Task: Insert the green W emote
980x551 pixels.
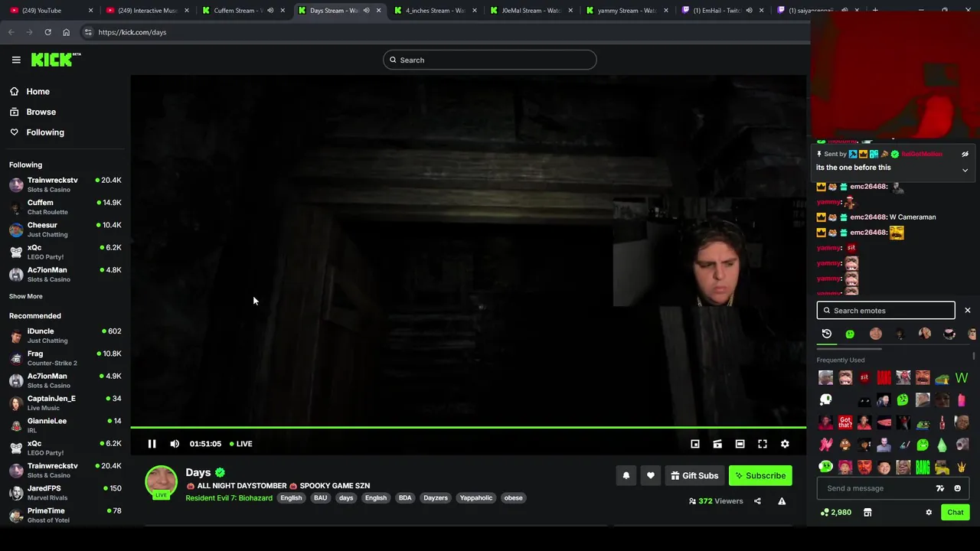Action: pos(962,377)
